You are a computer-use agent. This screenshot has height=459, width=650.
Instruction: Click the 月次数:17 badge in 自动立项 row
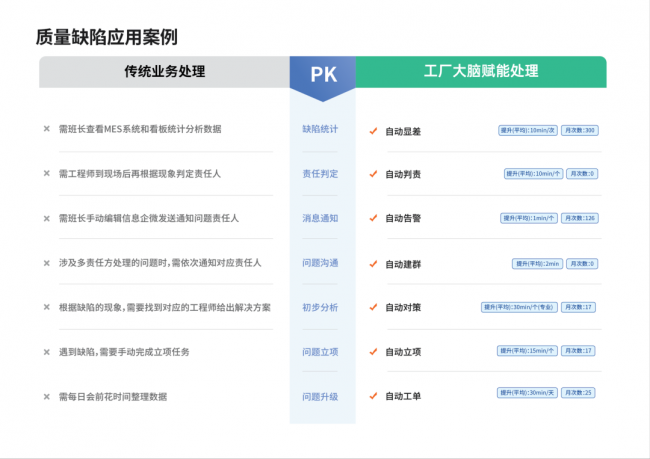(578, 351)
